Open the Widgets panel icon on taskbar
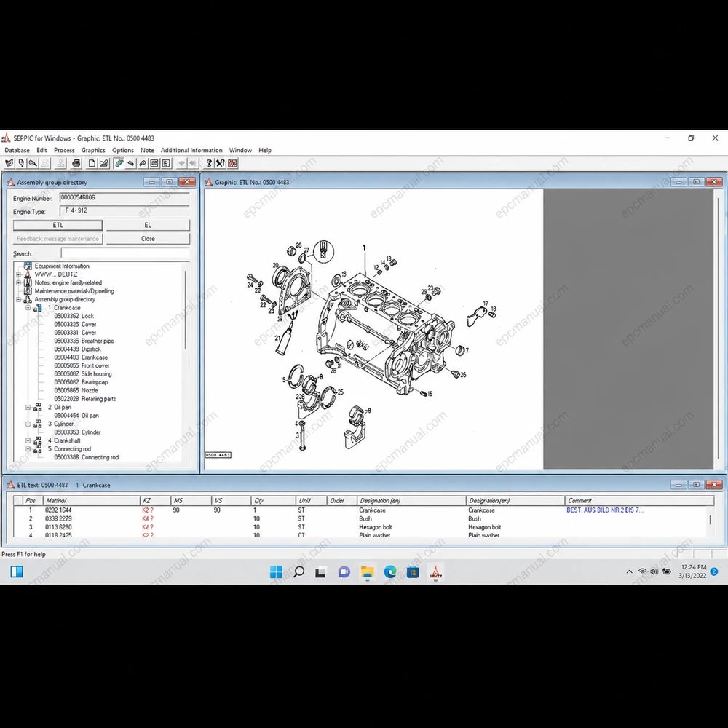The width and height of the screenshot is (728, 728). (17, 571)
